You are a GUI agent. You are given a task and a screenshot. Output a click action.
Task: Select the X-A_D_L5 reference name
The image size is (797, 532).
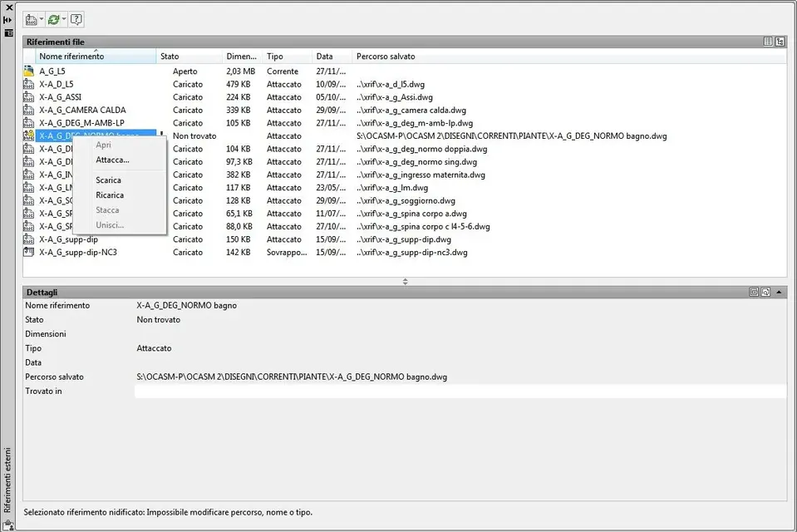click(57, 84)
